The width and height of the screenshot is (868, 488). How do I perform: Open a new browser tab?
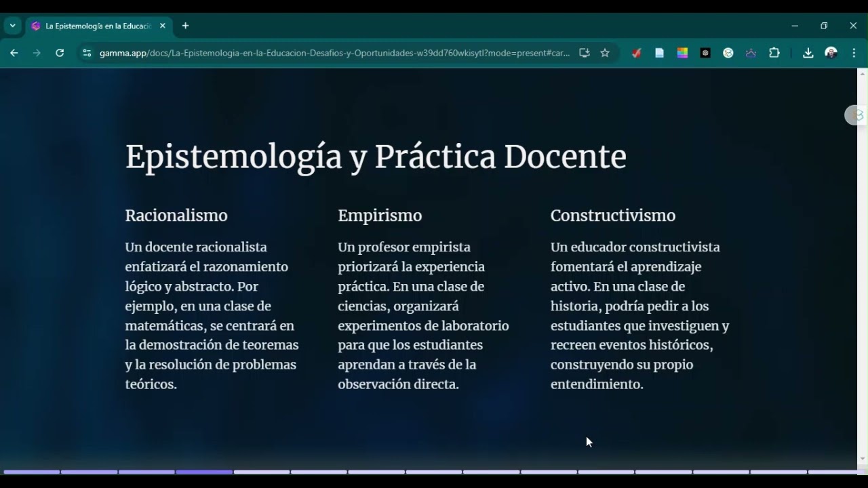pos(186,26)
